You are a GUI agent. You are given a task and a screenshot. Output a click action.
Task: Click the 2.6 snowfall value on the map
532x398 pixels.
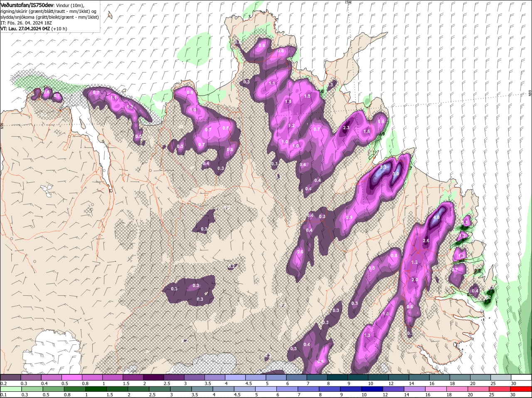pyautogui.click(x=426, y=241)
